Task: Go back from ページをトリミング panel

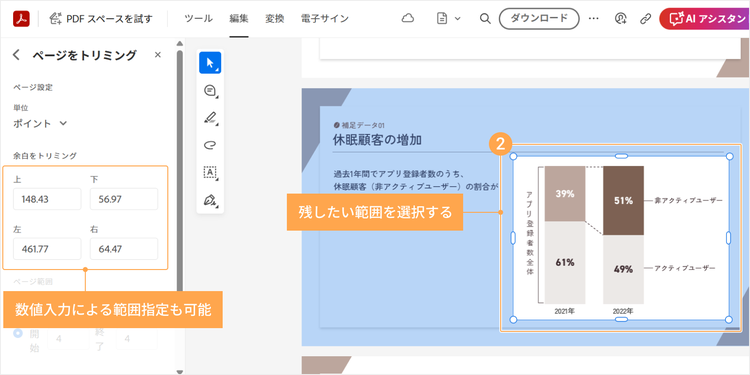Action: (16, 55)
